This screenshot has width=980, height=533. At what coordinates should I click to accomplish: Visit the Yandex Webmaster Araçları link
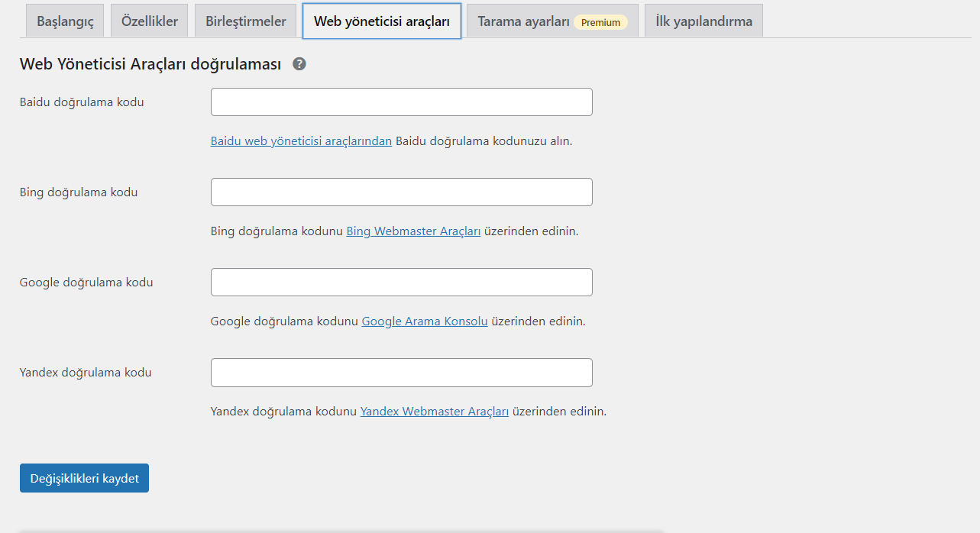434,412
